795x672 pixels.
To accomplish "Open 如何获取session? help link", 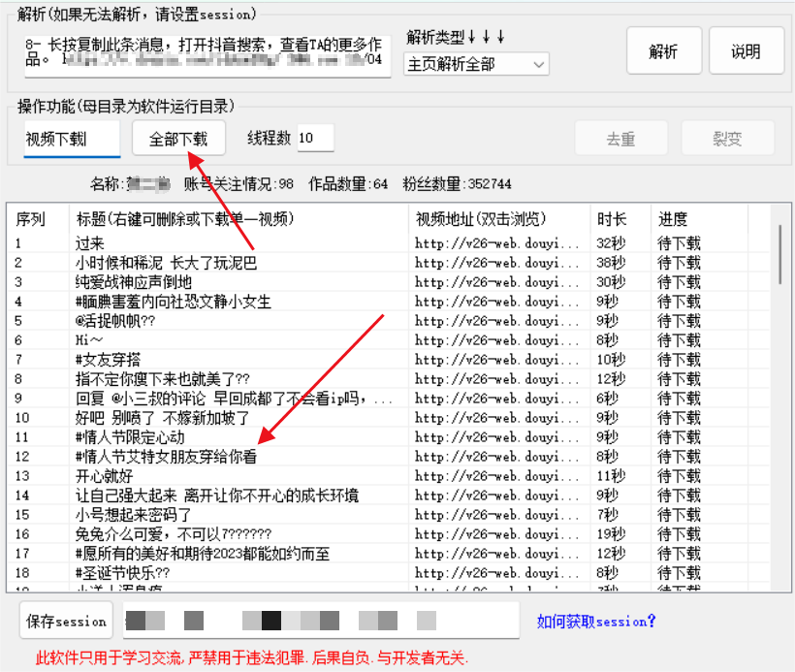I will [595, 621].
